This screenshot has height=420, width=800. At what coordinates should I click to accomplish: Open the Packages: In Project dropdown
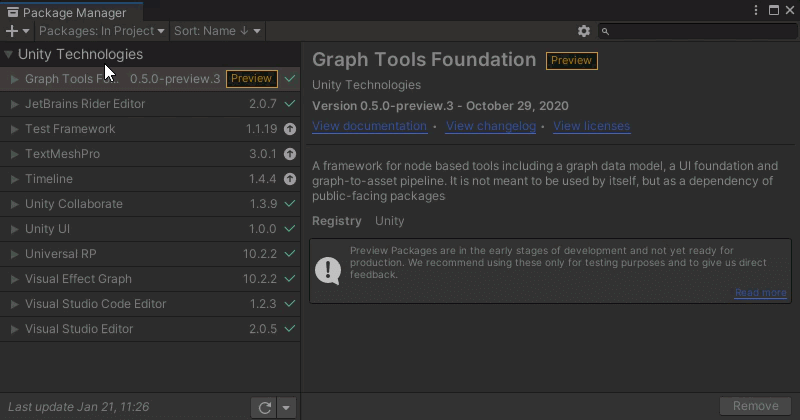101,31
